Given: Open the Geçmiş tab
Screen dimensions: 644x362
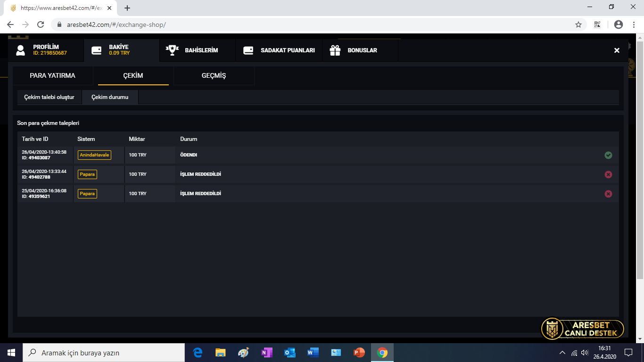Looking at the screenshot, I should pos(214,75).
